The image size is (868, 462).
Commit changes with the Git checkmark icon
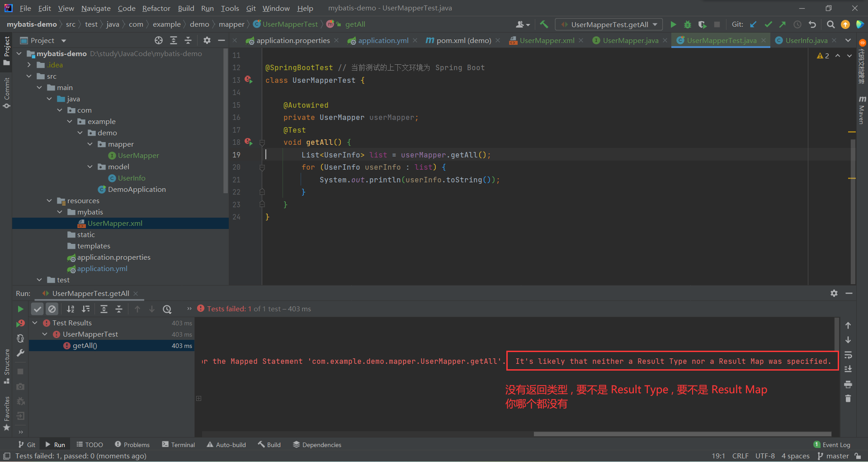[x=768, y=24]
